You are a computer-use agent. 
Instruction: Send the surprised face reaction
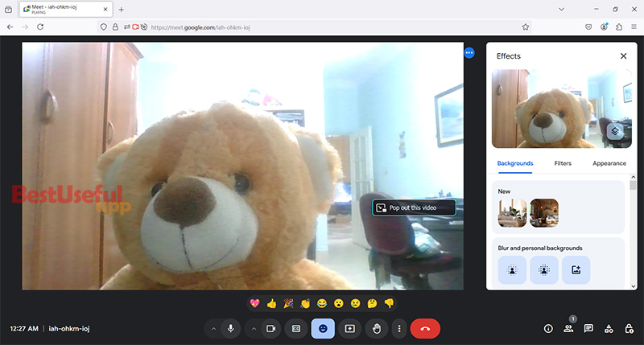pyautogui.click(x=338, y=303)
